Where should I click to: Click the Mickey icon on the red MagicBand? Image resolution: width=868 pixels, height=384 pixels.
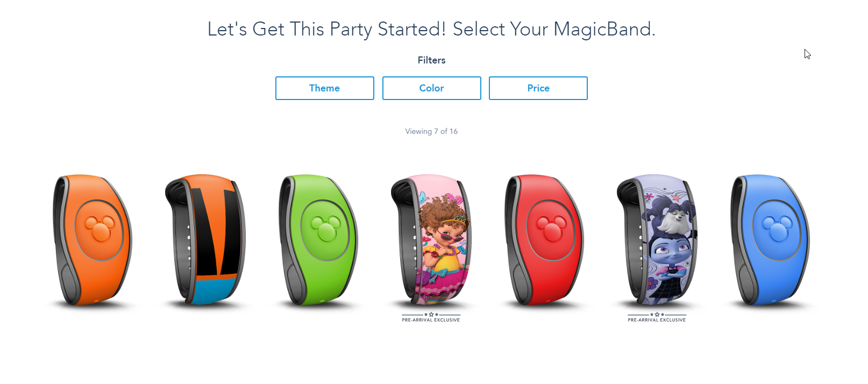click(x=552, y=229)
